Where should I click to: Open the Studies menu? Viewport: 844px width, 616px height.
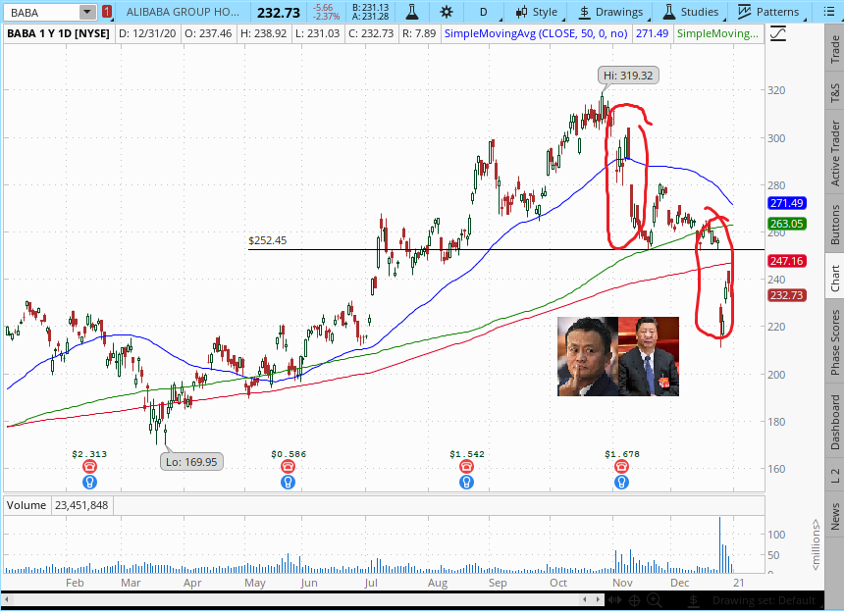tap(692, 12)
